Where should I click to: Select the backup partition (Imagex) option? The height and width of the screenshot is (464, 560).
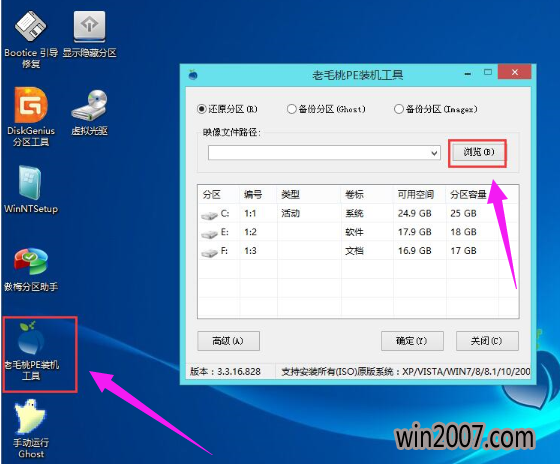436,109
